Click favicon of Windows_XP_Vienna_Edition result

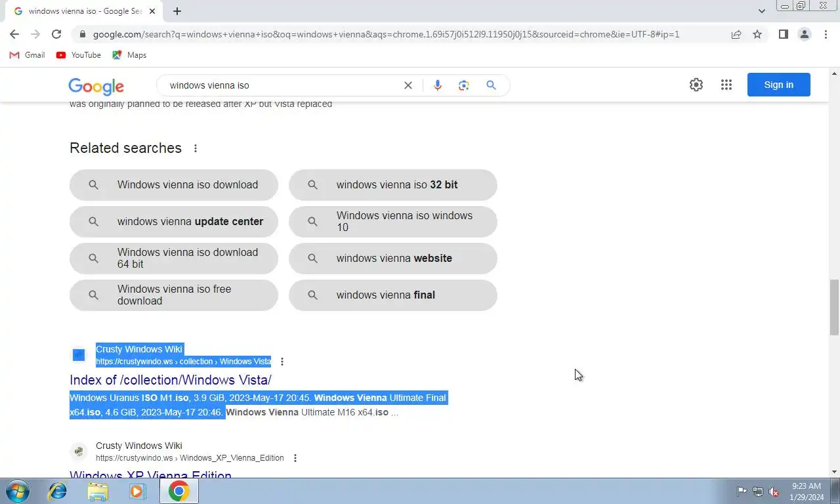pos(79,451)
